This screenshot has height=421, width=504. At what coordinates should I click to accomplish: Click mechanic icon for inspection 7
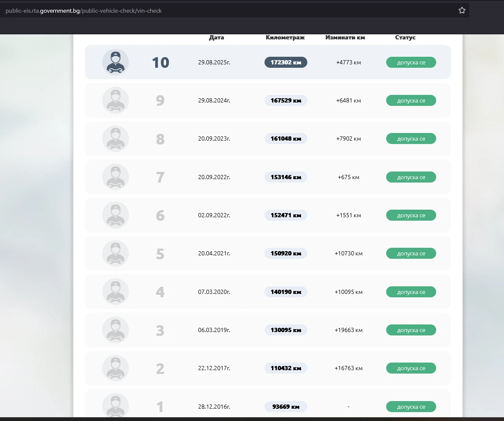click(x=115, y=177)
